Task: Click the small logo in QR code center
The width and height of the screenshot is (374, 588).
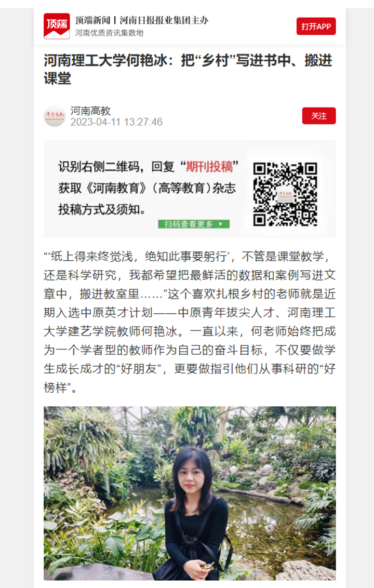Action: (285, 194)
